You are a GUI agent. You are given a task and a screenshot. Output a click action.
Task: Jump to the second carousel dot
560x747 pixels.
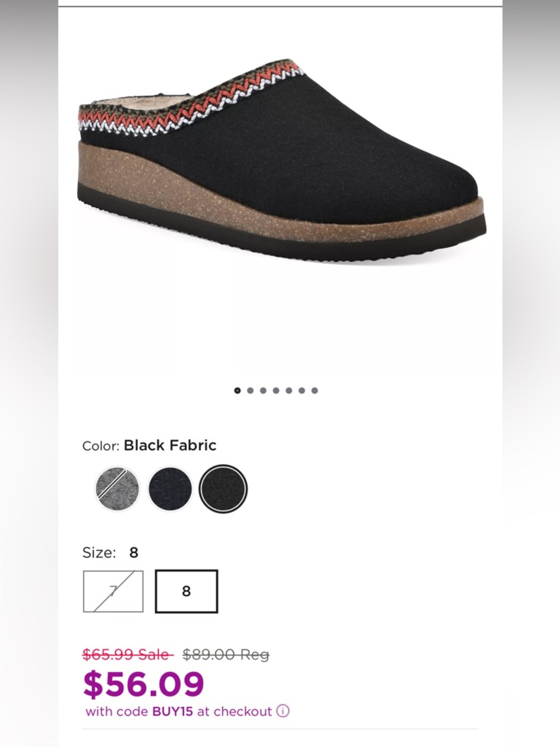tap(250, 391)
